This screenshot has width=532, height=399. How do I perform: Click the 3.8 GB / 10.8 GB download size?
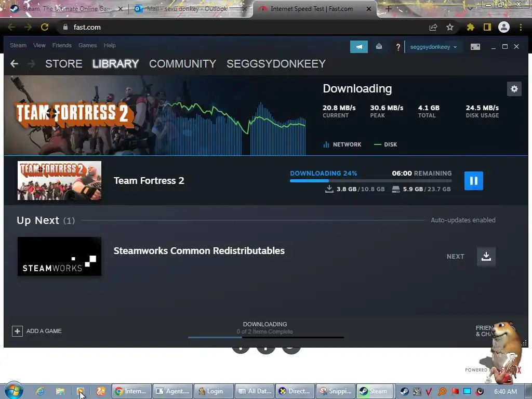click(x=355, y=189)
